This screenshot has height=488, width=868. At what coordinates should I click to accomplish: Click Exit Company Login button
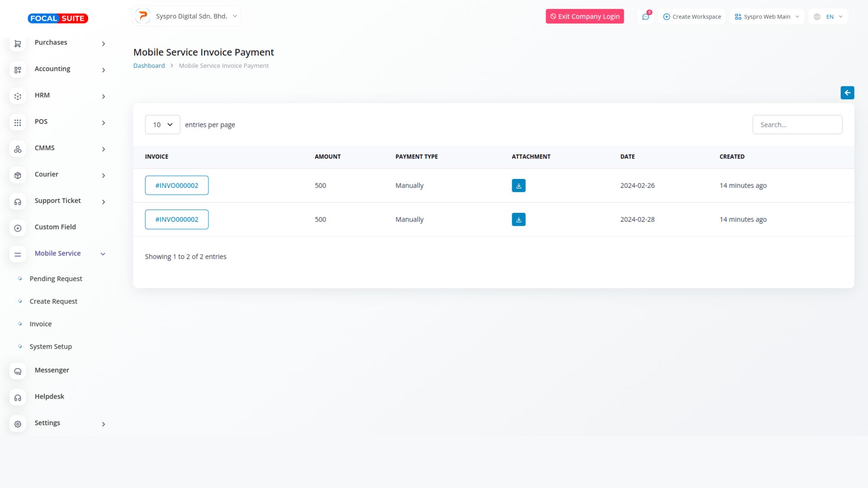(584, 16)
